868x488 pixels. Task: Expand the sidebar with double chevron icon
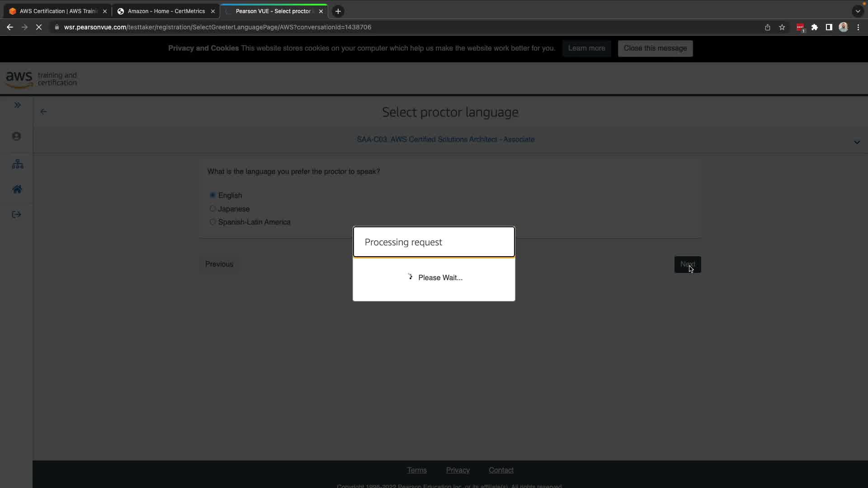click(18, 105)
